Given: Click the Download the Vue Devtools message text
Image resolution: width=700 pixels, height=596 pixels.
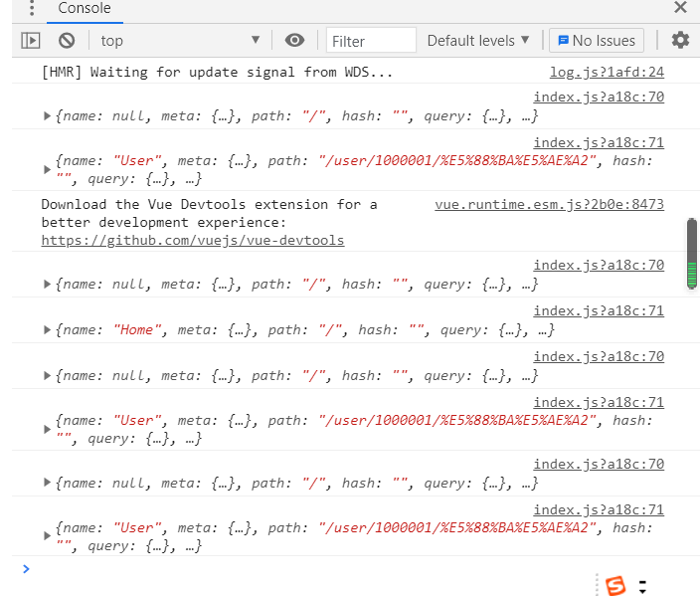Looking at the screenshot, I should pyautogui.click(x=209, y=213).
